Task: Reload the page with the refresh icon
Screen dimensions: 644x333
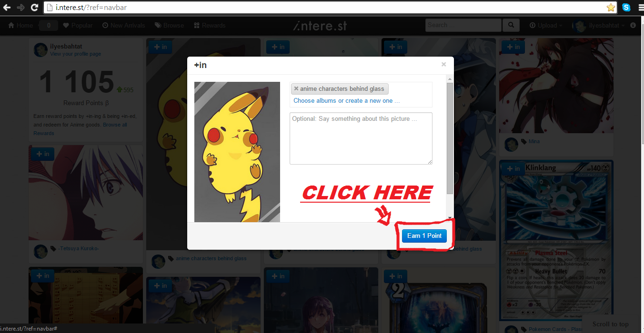Action: [34, 8]
